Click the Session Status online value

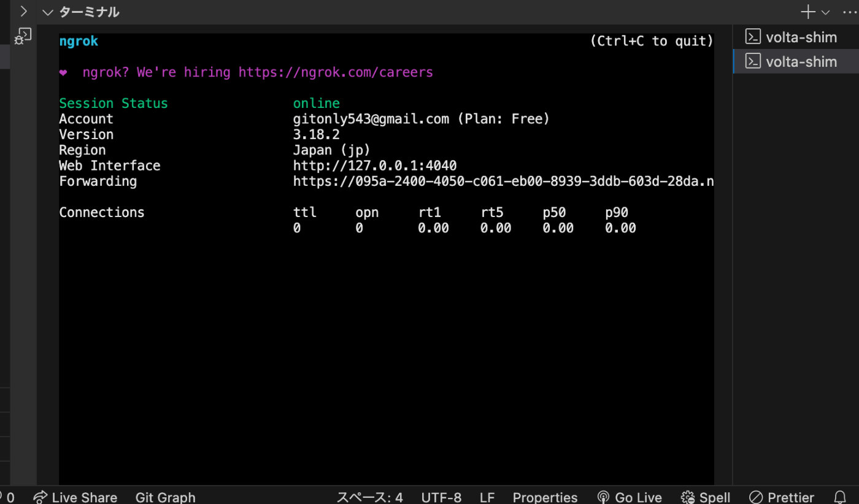[317, 103]
